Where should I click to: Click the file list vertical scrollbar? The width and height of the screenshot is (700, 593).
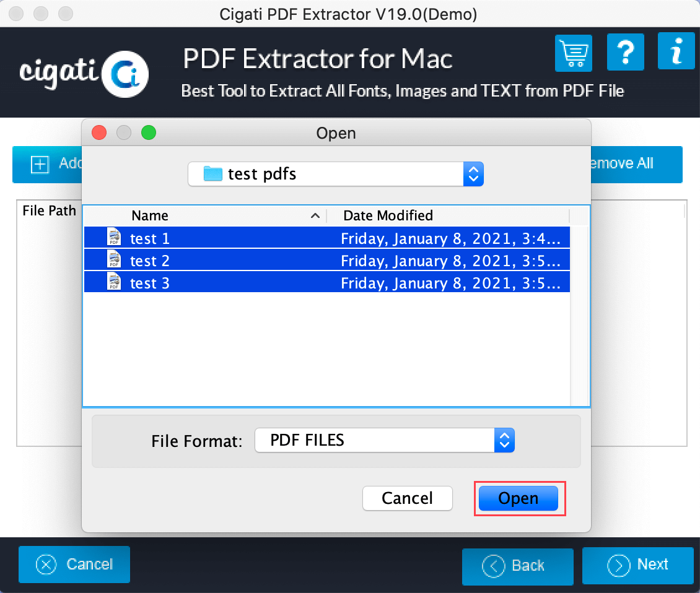tap(579, 315)
